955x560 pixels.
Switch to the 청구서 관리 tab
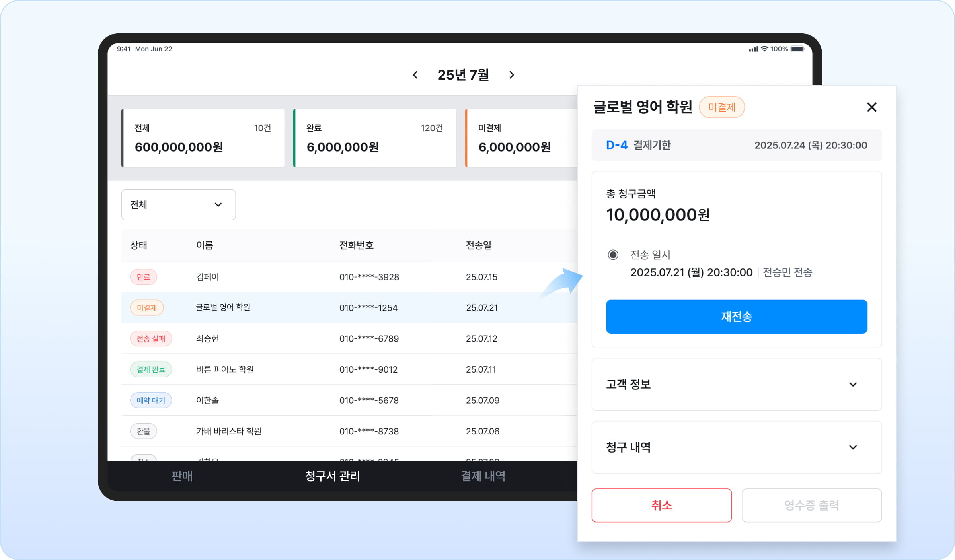pyautogui.click(x=332, y=476)
